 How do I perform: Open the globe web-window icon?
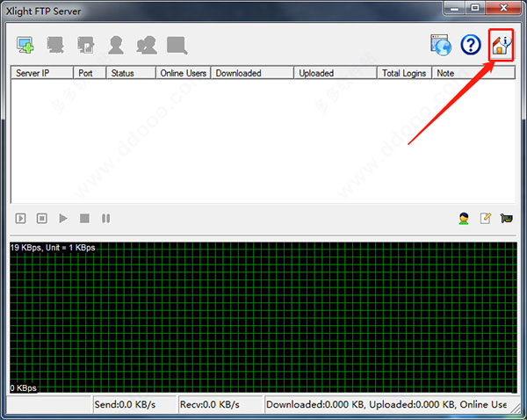(441, 45)
